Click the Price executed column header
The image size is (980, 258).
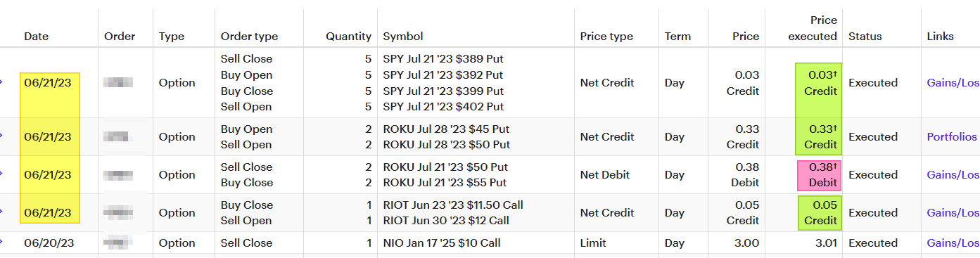[814, 29]
